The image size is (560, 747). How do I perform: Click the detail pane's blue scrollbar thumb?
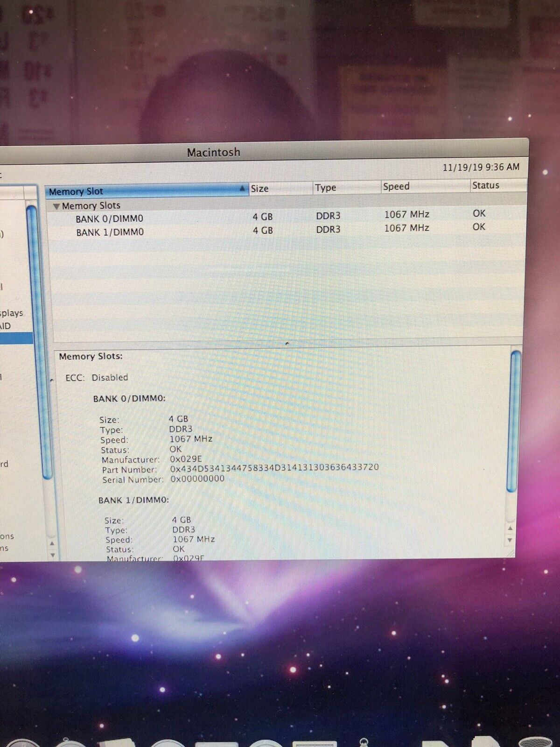coord(514,422)
